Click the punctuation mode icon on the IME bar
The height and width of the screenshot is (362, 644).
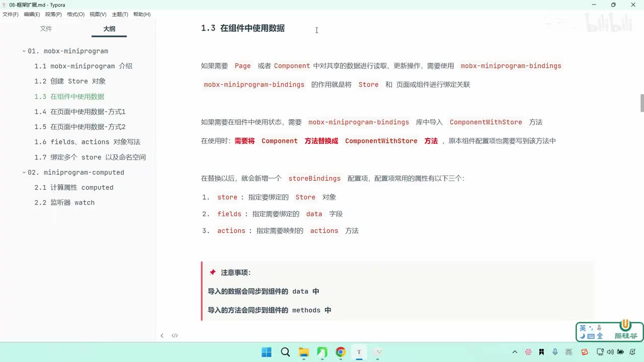click(x=591, y=328)
